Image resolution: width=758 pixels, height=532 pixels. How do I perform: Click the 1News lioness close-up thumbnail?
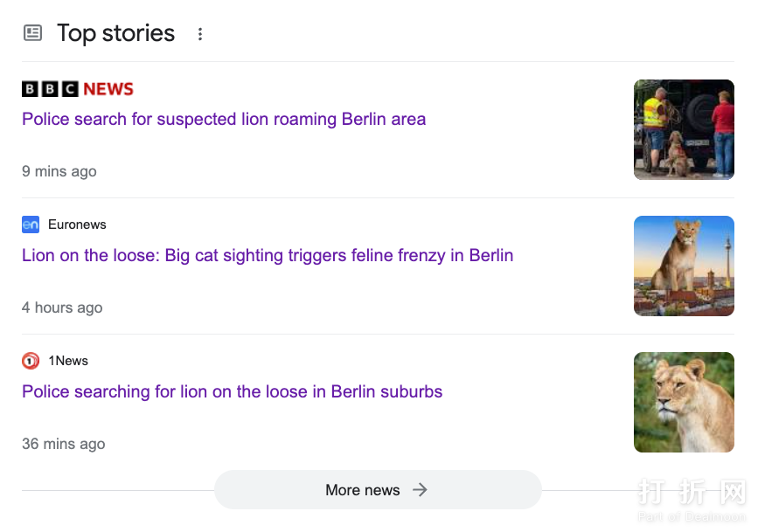click(x=684, y=402)
